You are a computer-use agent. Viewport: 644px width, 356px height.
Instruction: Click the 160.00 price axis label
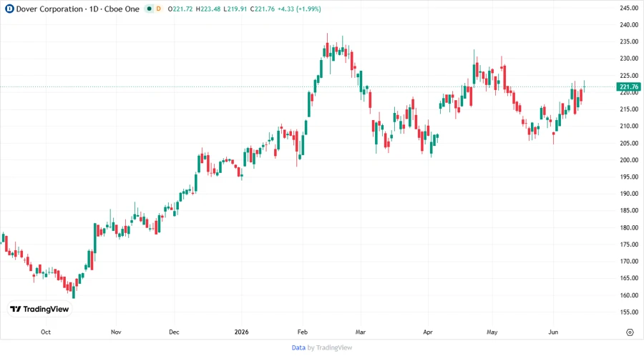pos(629,295)
